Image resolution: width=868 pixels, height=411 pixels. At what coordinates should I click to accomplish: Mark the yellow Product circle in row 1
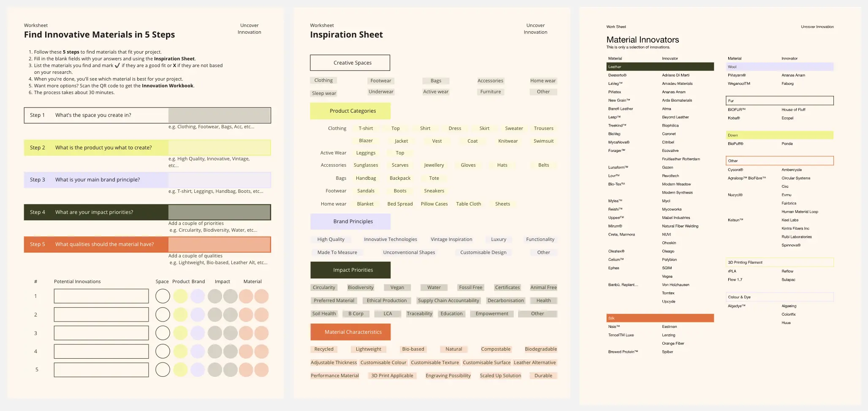[x=180, y=296]
